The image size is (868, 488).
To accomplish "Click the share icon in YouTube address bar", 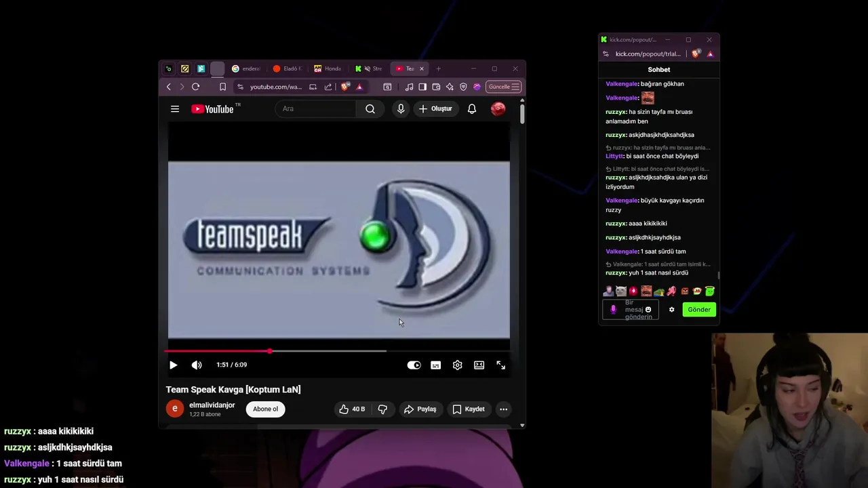I will (x=328, y=87).
